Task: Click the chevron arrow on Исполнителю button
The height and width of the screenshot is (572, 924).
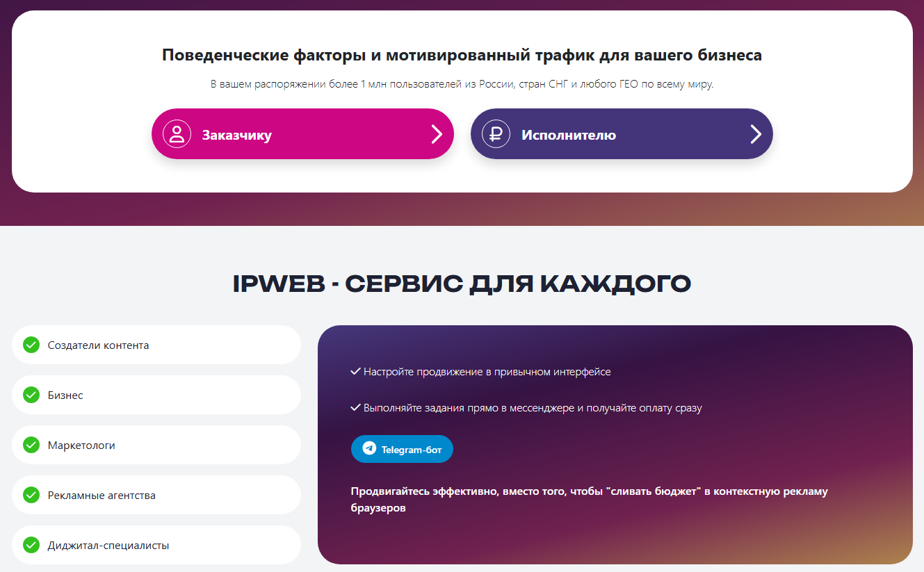Action: pyautogui.click(x=756, y=134)
